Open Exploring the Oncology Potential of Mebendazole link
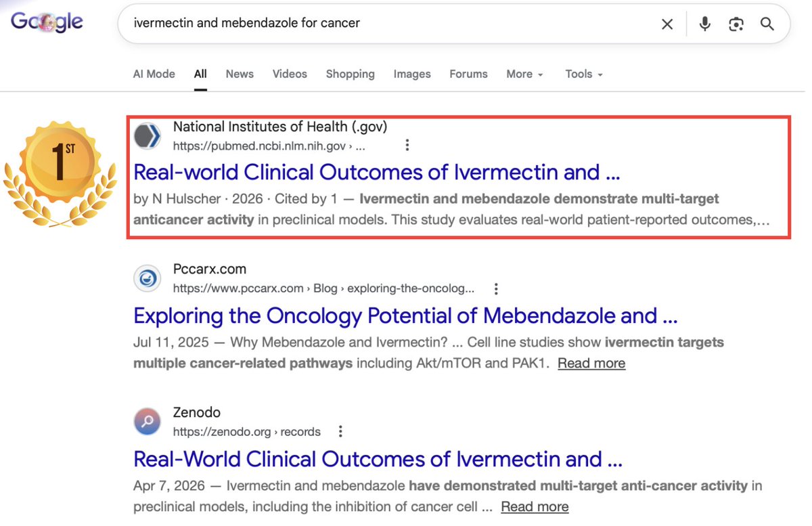Image resolution: width=812 pixels, height=526 pixels. [x=405, y=316]
